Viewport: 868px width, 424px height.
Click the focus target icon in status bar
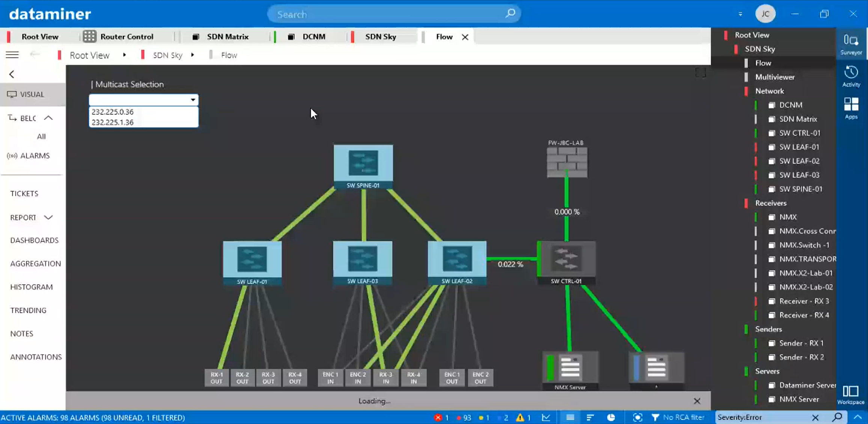click(637, 417)
